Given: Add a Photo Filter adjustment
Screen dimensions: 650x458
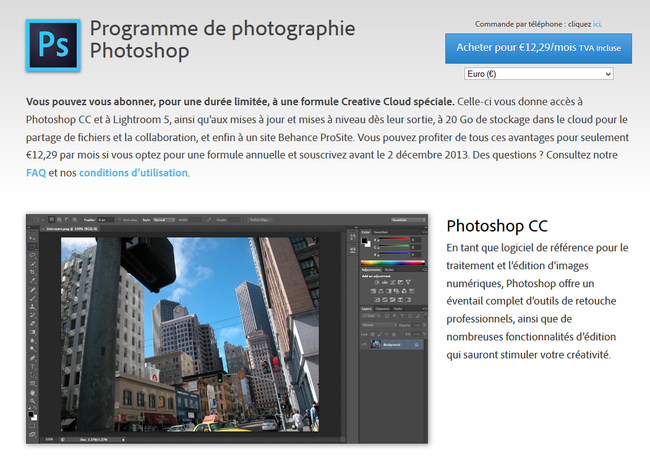Looking at the screenshot, I should tap(396, 291).
